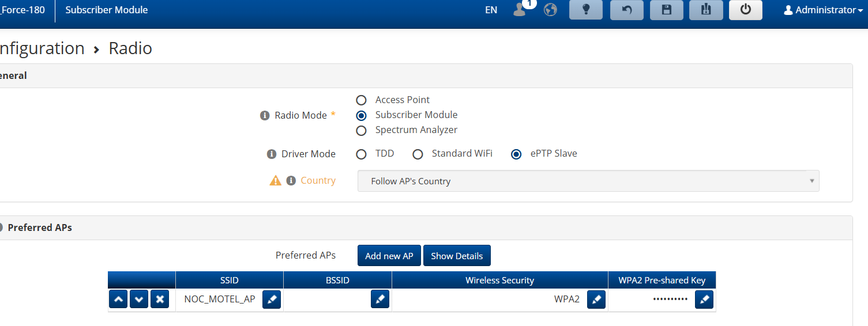
Task: Open user notifications icon with badge
Action: [x=520, y=10]
